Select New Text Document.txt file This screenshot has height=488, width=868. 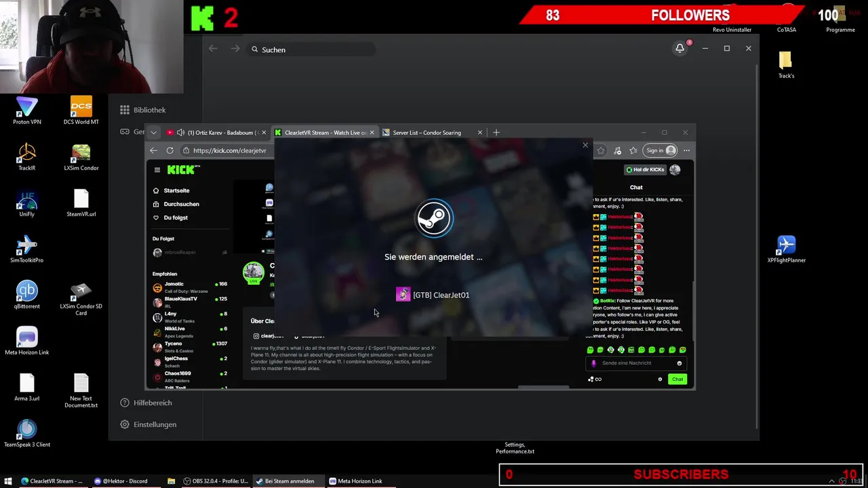coord(81,390)
